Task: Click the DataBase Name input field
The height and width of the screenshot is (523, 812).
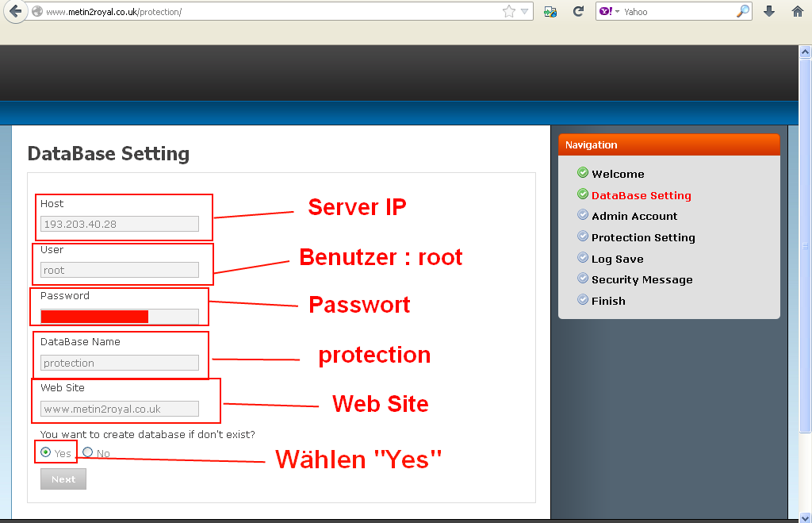Action: click(x=120, y=363)
